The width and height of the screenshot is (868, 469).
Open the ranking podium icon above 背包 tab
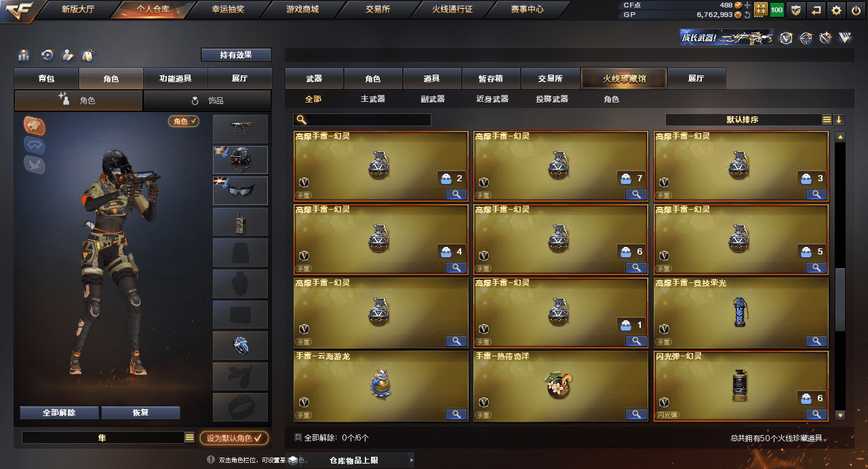(x=24, y=55)
